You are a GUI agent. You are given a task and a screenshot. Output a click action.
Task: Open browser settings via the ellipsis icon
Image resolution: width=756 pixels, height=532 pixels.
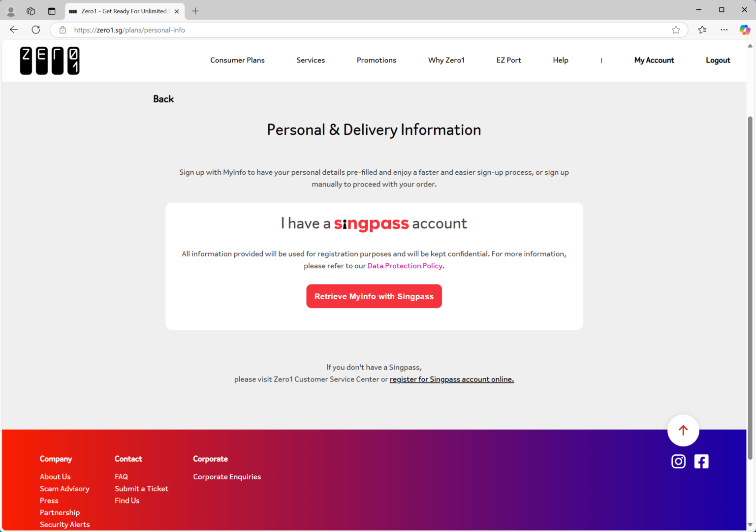pos(724,30)
